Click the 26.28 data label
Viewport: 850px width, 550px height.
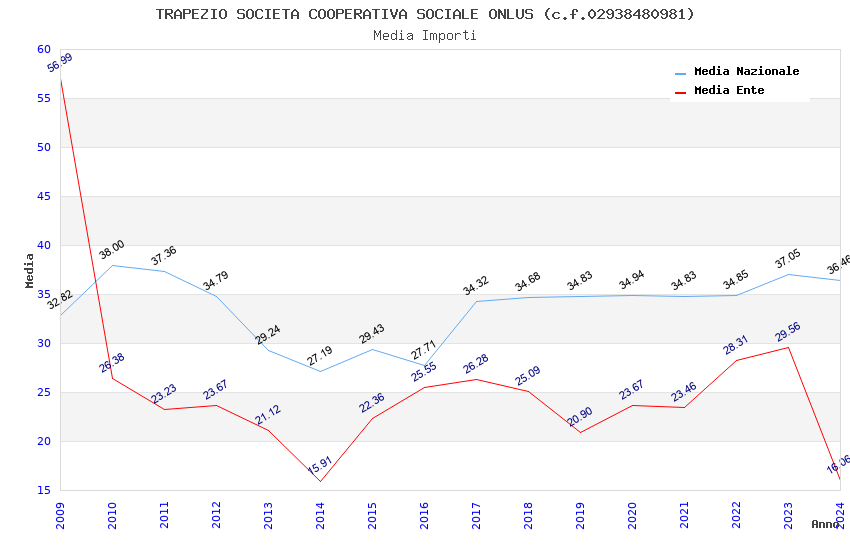[476, 364]
